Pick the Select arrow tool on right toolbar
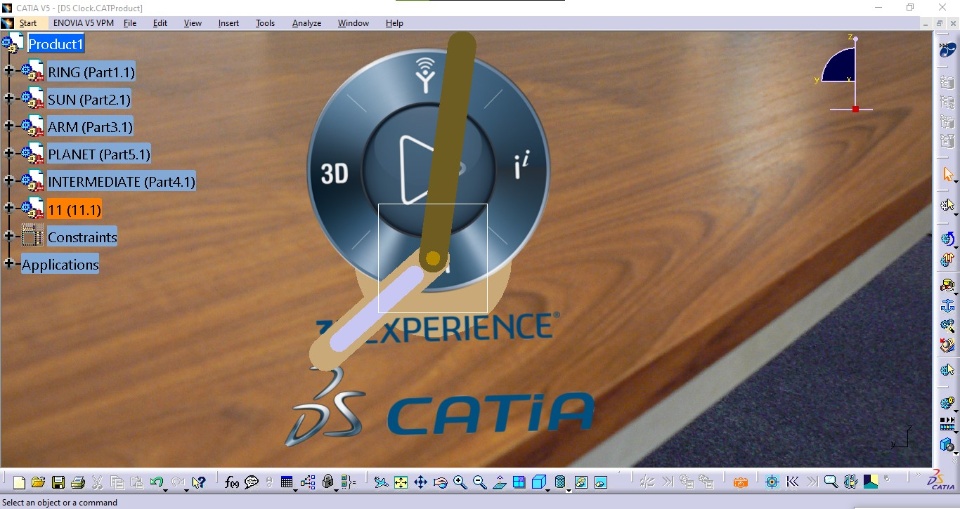Viewport: 960px width, 509px height. [947, 175]
